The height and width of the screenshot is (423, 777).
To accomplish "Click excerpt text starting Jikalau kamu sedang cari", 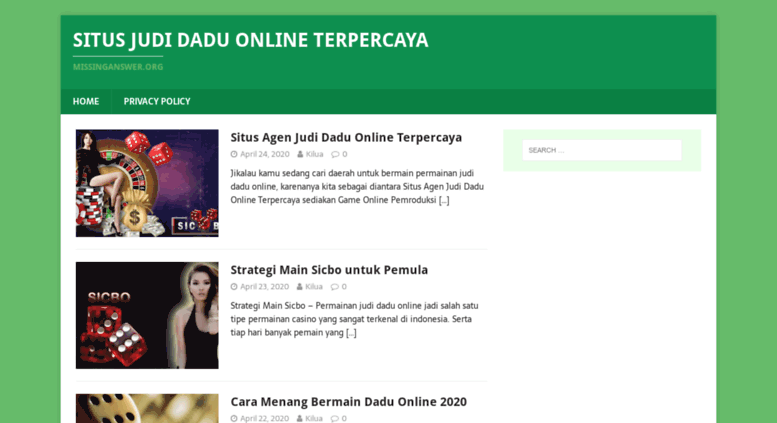I will pyautogui.click(x=357, y=187).
